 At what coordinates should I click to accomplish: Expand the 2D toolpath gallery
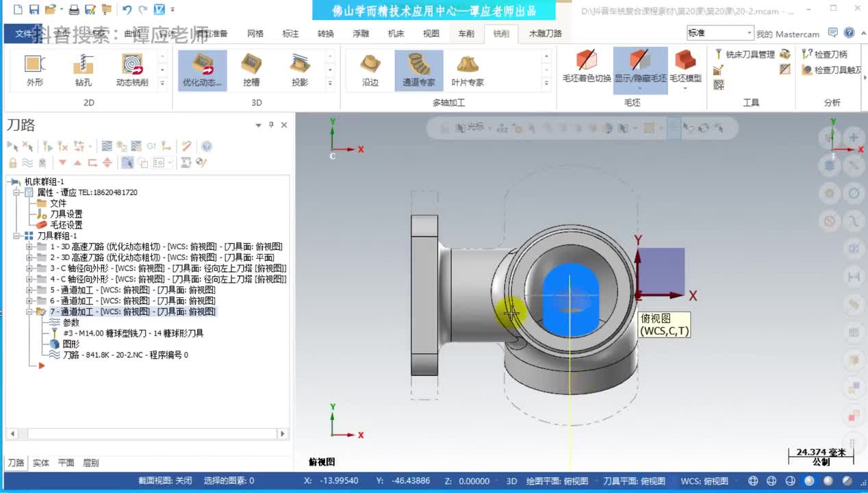(x=162, y=83)
